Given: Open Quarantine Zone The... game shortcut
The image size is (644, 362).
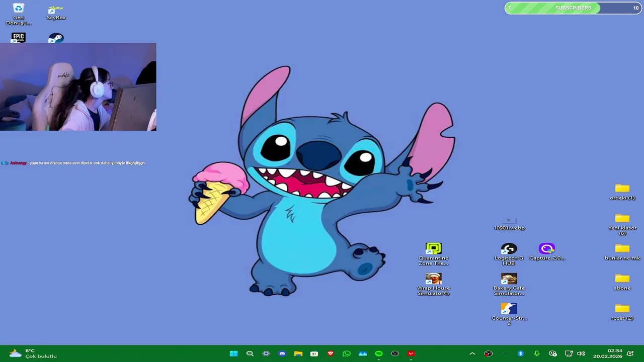Looking at the screenshot, I should (433, 254).
